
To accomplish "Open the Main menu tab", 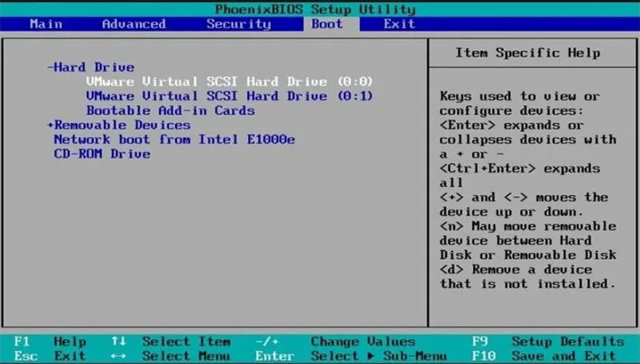I will (x=46, y=24).
